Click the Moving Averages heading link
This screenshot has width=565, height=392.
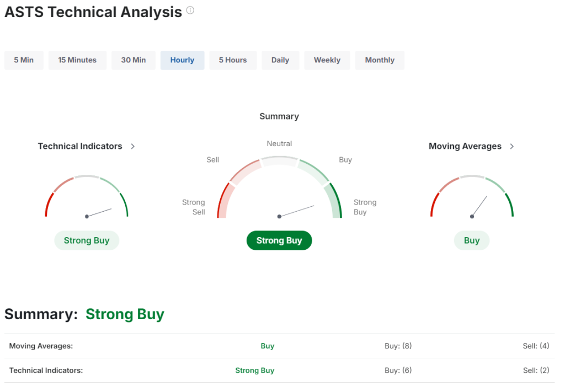tap(465, 146)
